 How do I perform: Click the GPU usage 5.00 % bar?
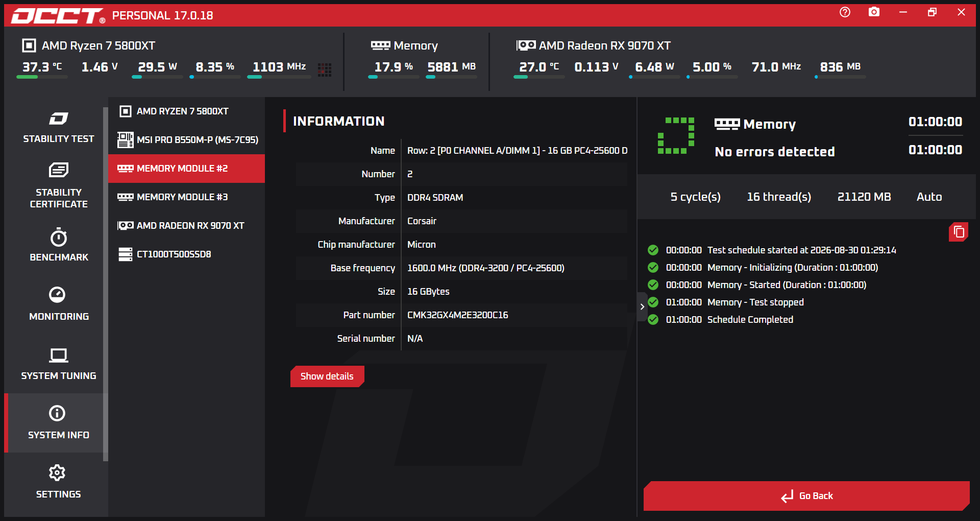[x=712, y=77]
